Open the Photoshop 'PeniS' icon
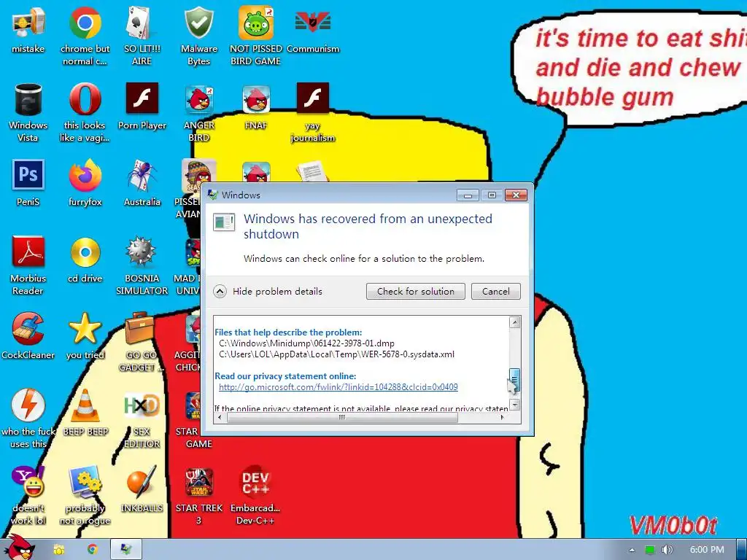The width and height of the screenshot is (747, 560). coord(28,183)
